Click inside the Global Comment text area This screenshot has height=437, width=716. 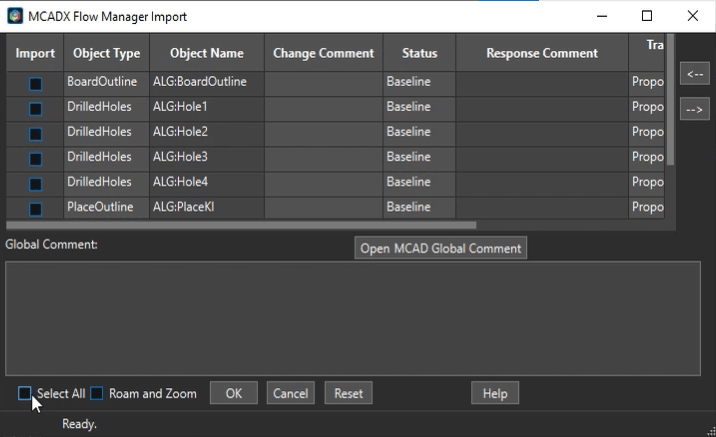[x=353, y=318]
